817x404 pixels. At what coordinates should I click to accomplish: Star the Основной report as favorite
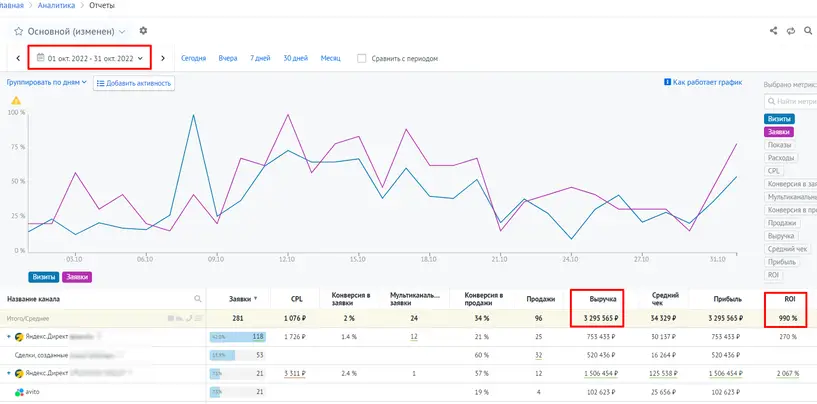click(x=19, y=32)
